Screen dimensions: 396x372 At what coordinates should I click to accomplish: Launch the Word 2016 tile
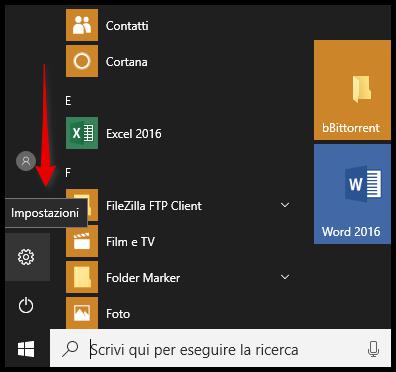[352, 194]
